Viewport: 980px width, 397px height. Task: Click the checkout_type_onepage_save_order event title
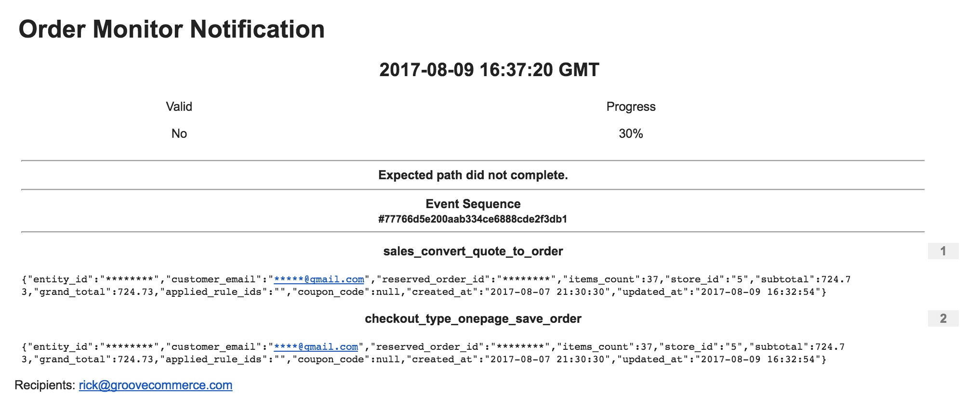473,318
